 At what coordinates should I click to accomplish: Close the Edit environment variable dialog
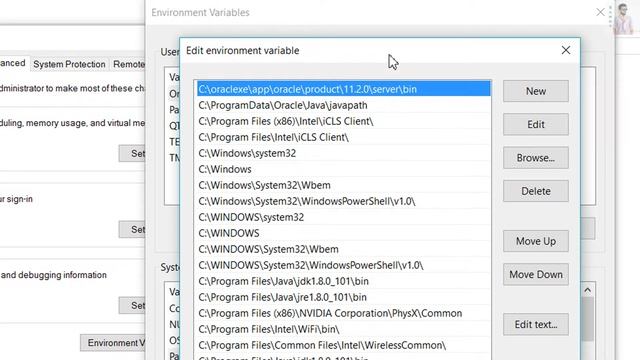565,50
